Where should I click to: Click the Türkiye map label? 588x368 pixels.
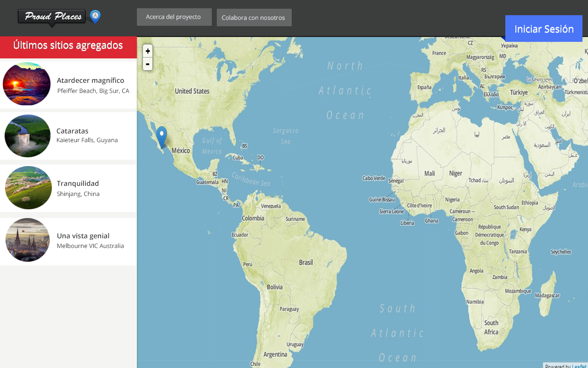pyautogui.click(x=519, y=92)
